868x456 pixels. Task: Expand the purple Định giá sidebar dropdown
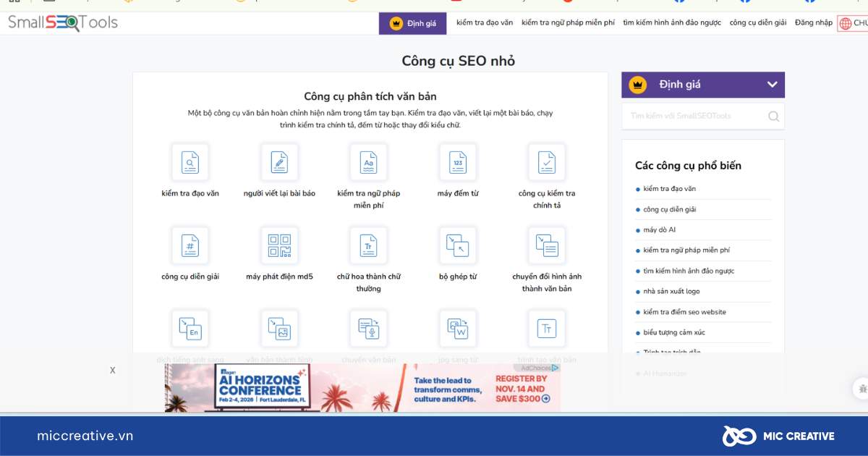click(x=702, y=85)
